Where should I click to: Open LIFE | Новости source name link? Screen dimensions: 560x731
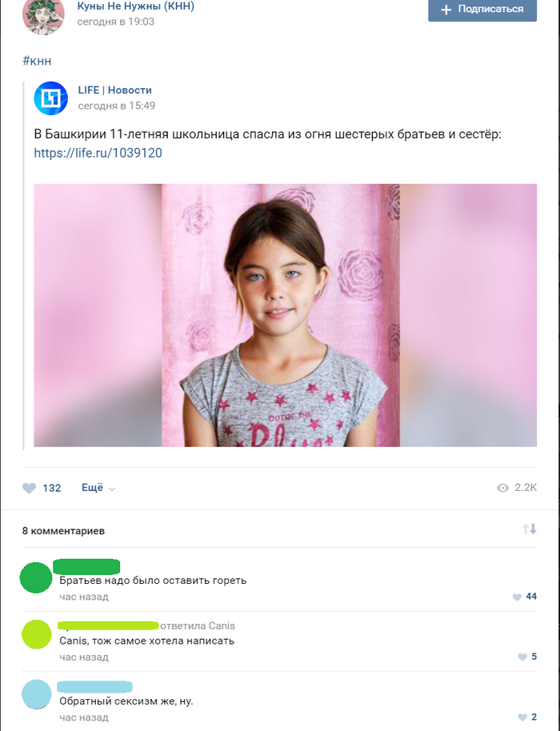(x=114, y=90)
